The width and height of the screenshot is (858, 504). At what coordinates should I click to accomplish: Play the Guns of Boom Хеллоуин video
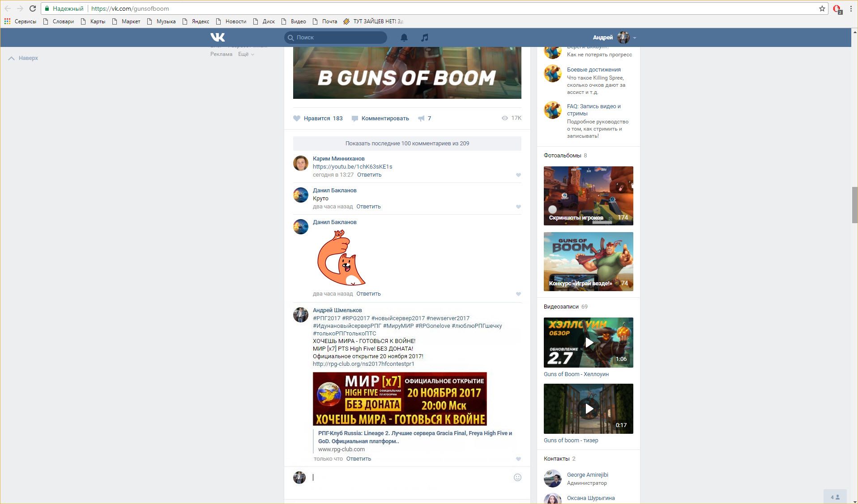588,343
